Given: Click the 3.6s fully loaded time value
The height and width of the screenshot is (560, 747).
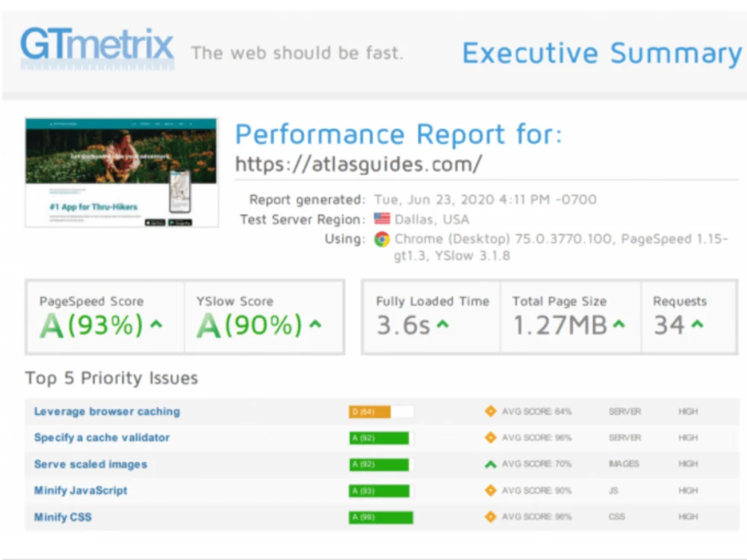Looking at the screenshot, I should [403, 326].
